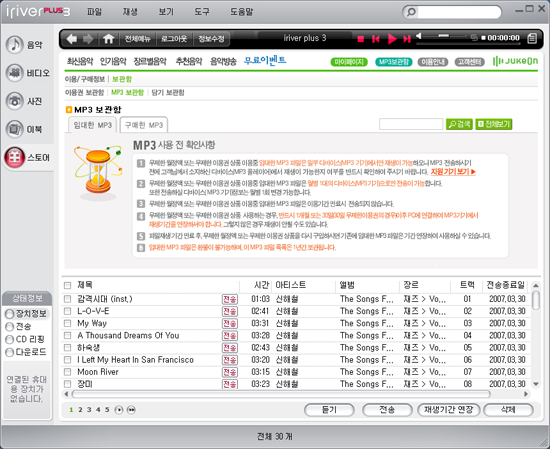
Task: Click the 로그아웃 button
Action: (x=174, y=39)
